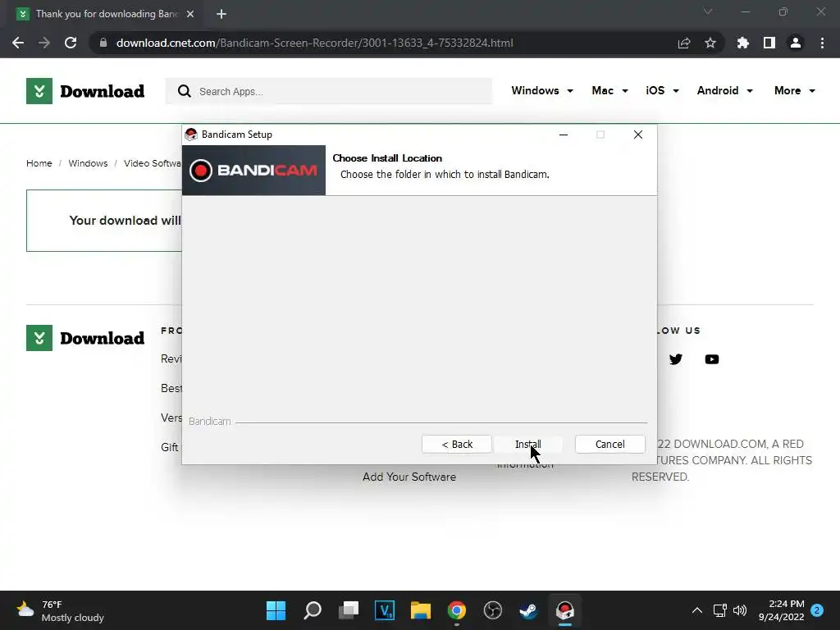Click the address bar URL
This screenshot has height=630, width=840.
(x=314, y=43)
